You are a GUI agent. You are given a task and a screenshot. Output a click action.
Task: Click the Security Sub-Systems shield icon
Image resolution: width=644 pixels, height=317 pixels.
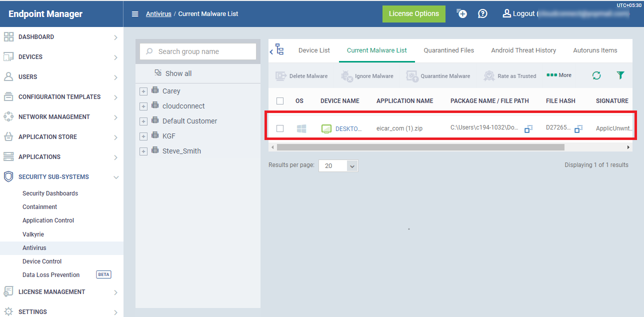8,177
